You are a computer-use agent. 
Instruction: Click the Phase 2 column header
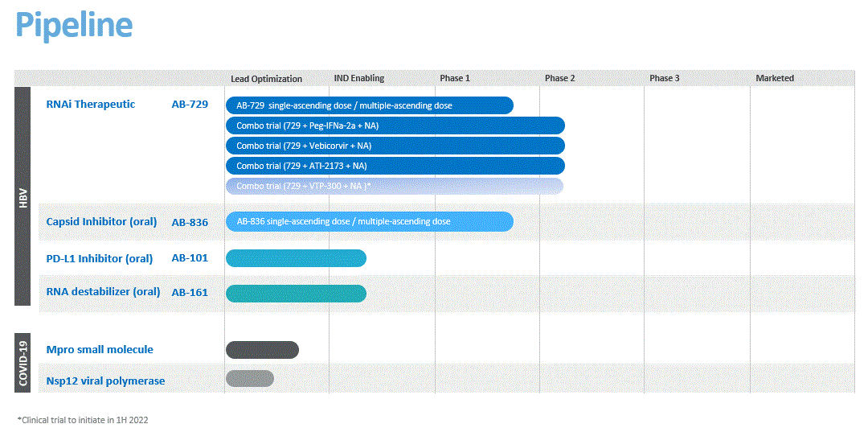559,78
